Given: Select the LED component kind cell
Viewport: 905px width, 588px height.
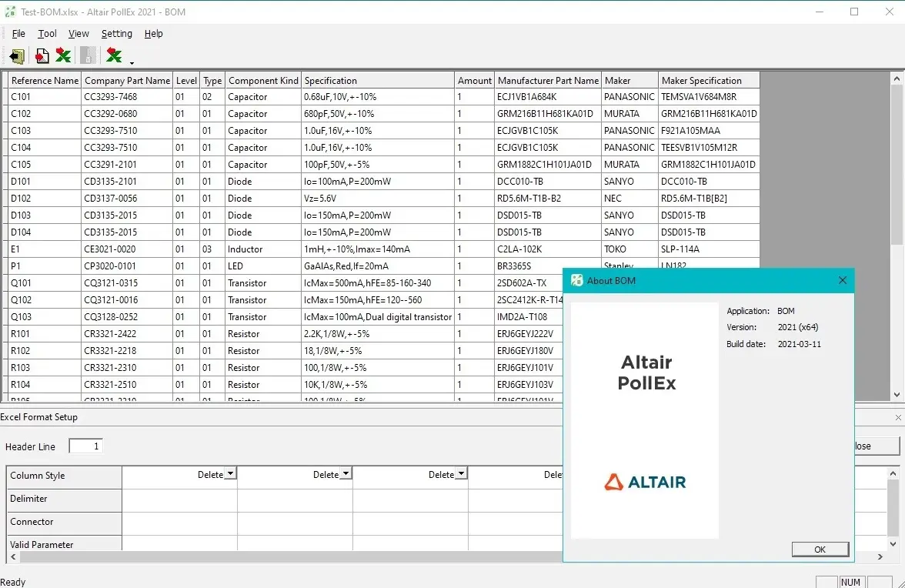Looking at the screenshot, I should coord(263,266).
